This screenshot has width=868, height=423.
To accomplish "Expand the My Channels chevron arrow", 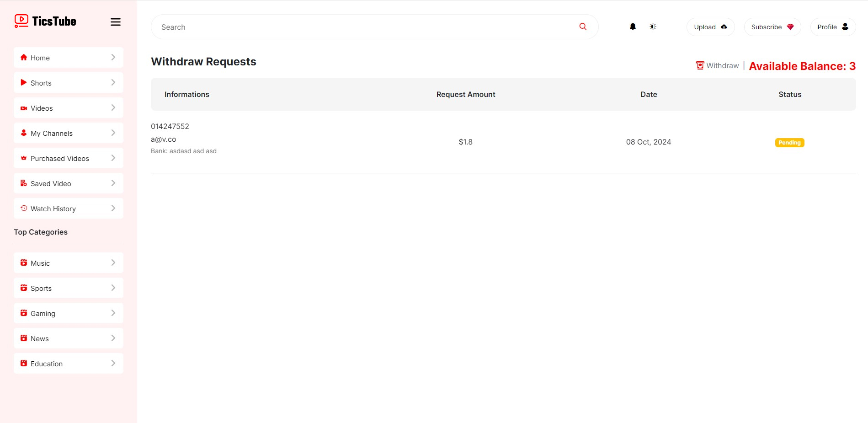I will click(113, 133).
